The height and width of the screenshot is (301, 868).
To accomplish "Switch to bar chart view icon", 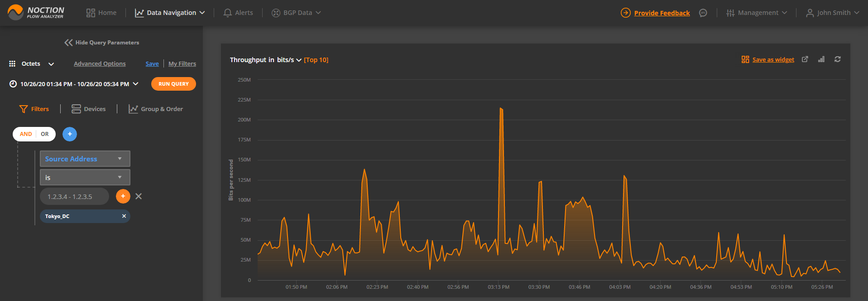I will [x=821, y=59].
